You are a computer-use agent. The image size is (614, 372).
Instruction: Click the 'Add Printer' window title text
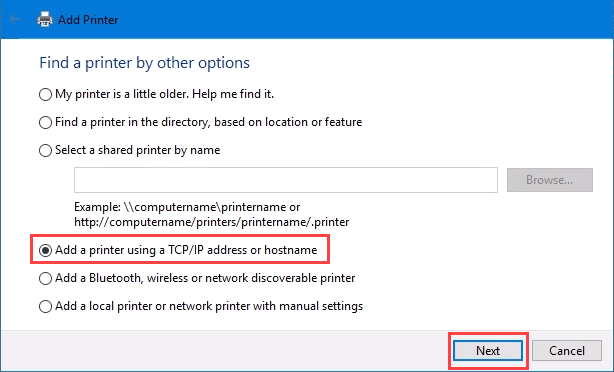tap(88, 20)
